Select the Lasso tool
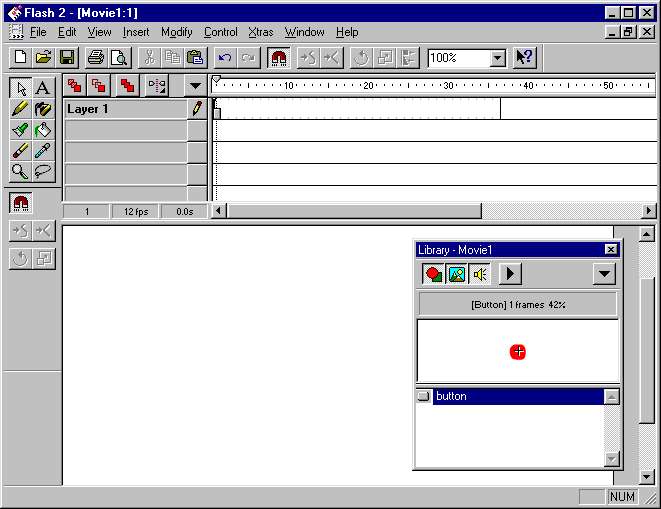The width and height of the screenshot is (661, 509). (x=42, y=172)
